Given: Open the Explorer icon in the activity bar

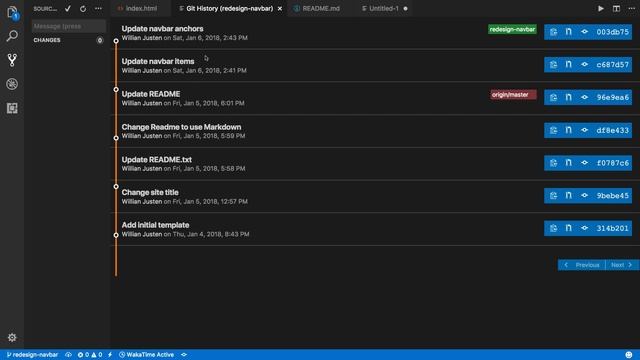Looking at the screenshot, I should [12, 13].
